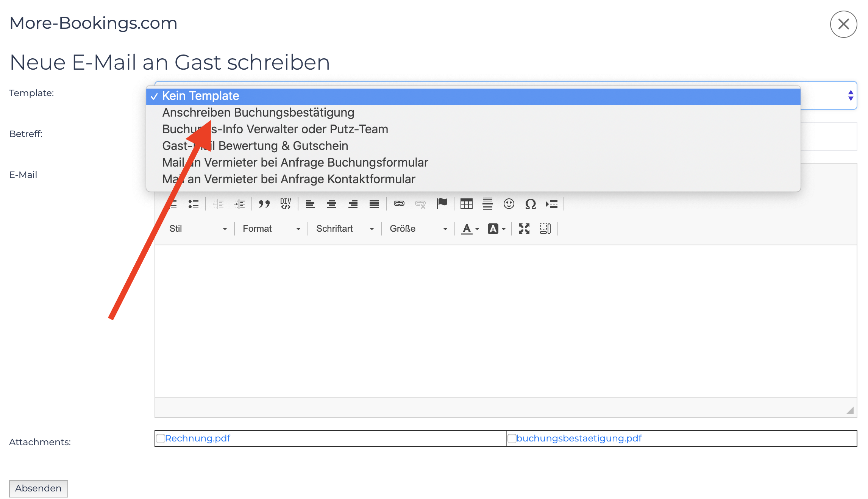868x499 pixels.
Task: Open the Rechnung.pdf link
Action: pyautogui.click(x=198, y=438)
